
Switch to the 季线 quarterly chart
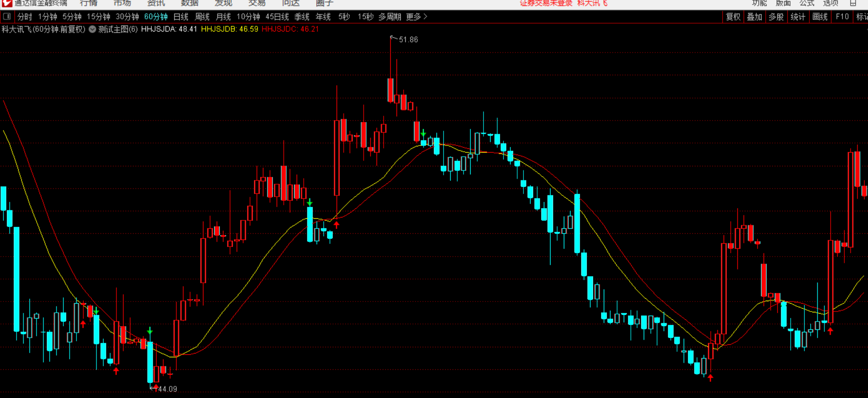click(302, 17)
